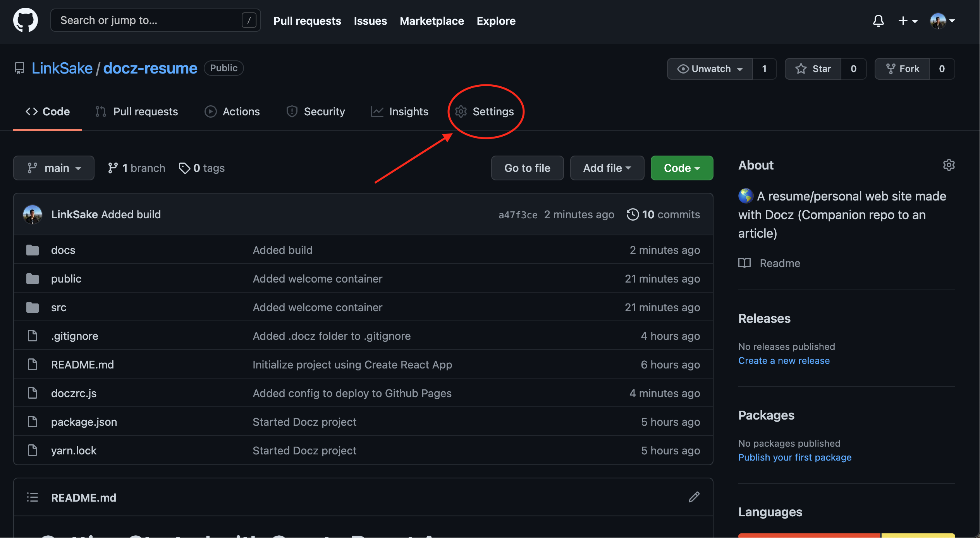View the 1 branch link

136,168
